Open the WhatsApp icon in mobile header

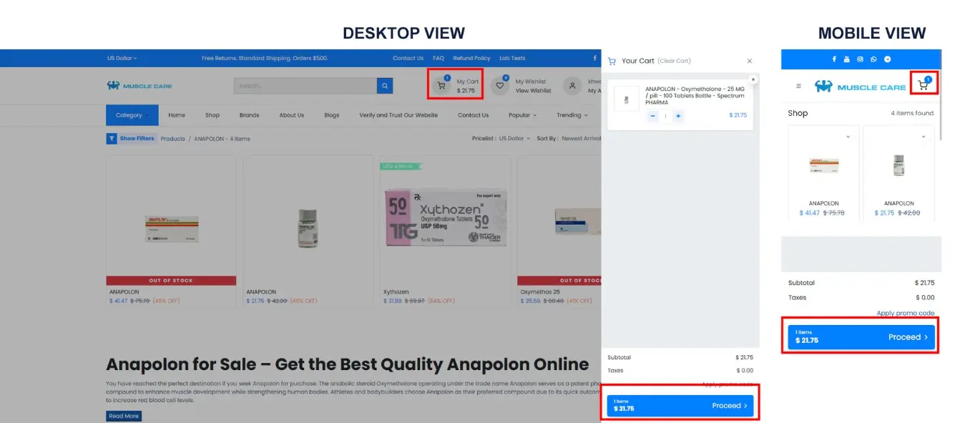pos(873,59)
